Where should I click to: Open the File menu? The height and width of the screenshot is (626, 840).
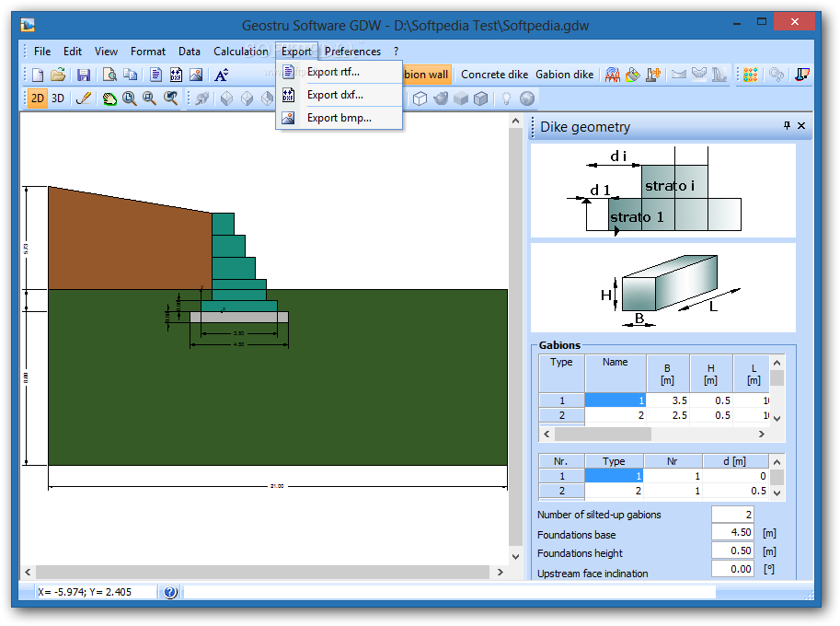[x=42, y=52]
